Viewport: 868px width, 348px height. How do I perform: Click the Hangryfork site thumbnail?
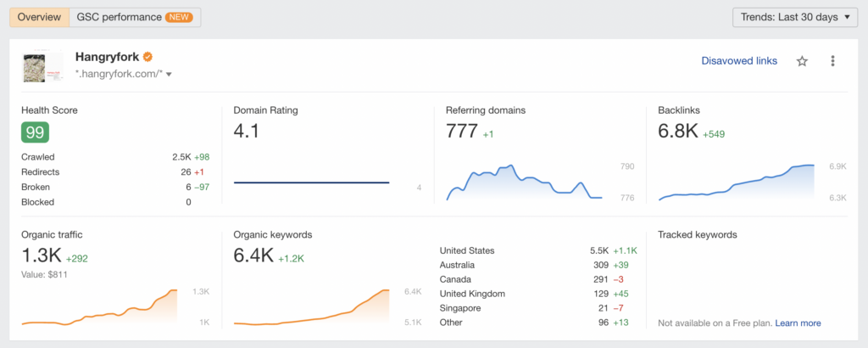[42, 66]
